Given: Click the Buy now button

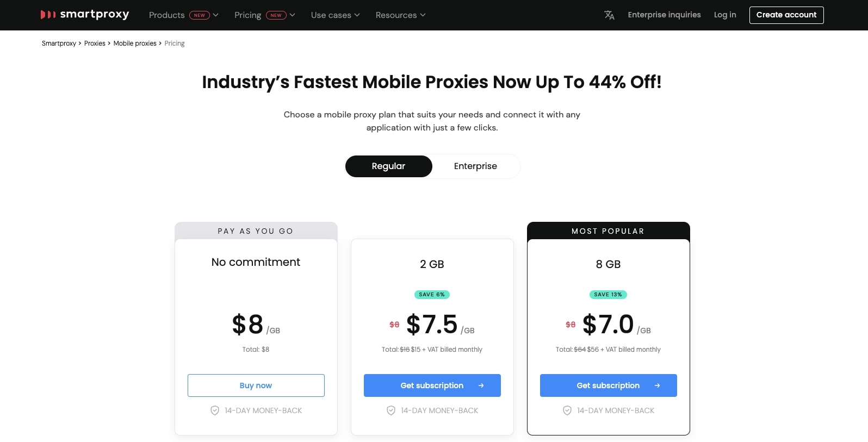Looking at the screenshot, I should pyautogui.click(x=256, y=385).
